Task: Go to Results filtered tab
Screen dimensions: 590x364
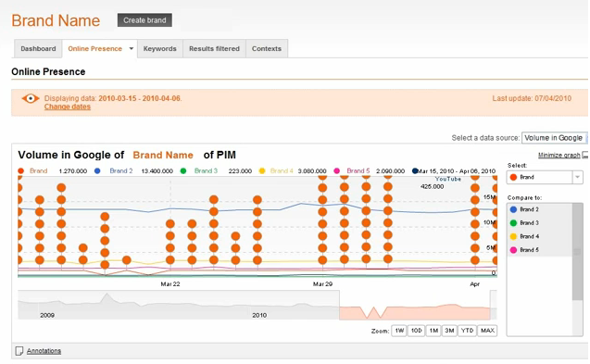Action: pos(214,48)
